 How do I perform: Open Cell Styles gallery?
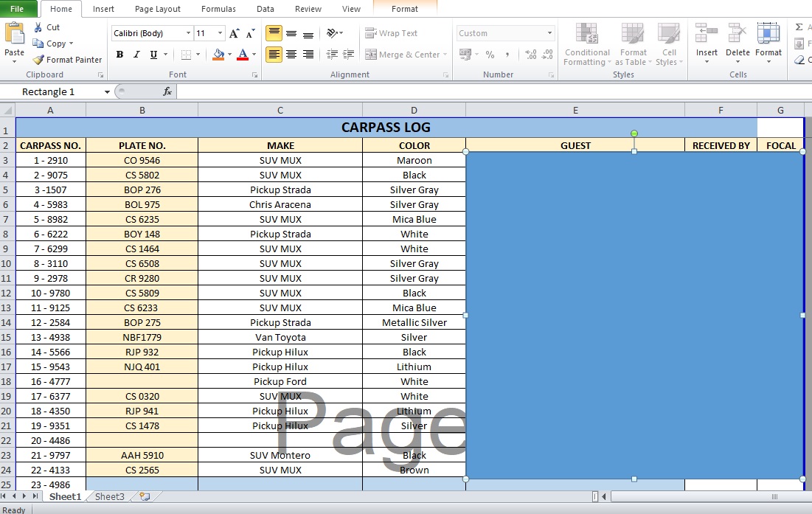669,44
